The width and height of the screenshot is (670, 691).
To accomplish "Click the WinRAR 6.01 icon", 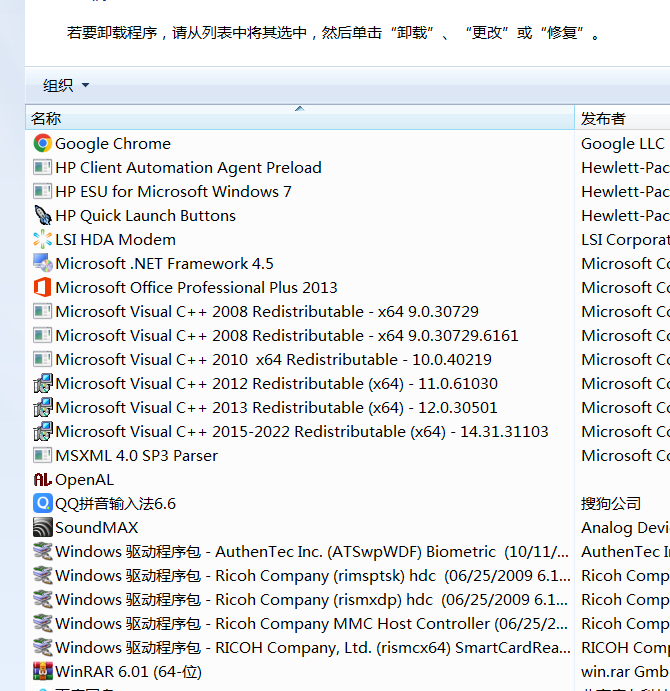I will click(42, 671).
